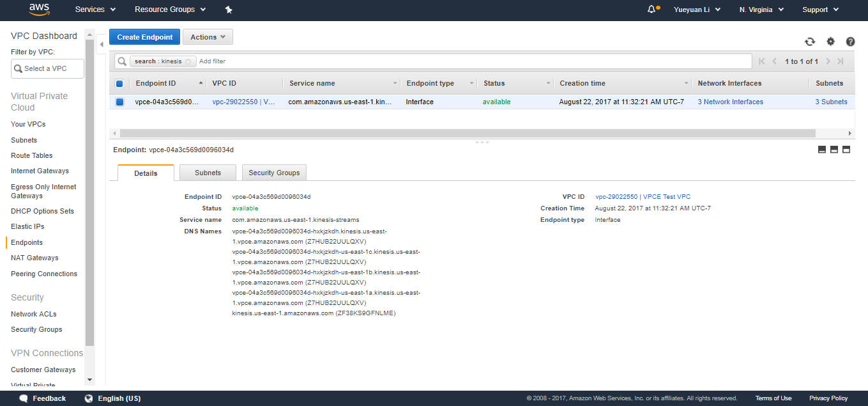This screenshot has height=406, width=868.
Task: Open VPC ID link in details panel
Action: tap(643, 197)
